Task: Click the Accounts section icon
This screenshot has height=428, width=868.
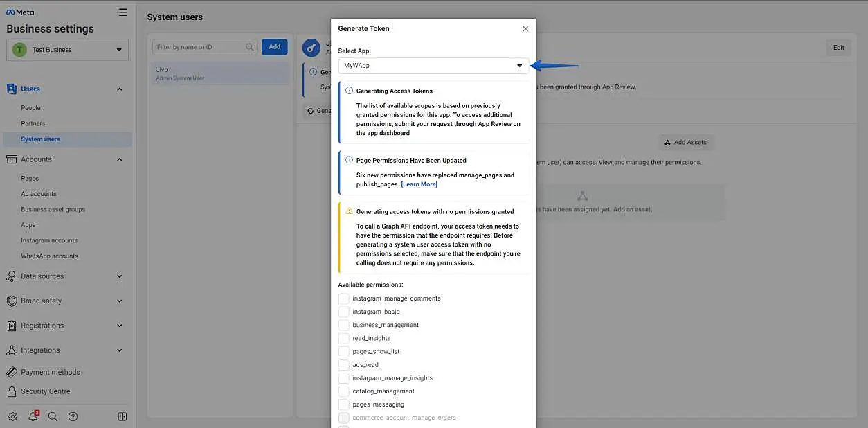Action: [x=12, y=159]
